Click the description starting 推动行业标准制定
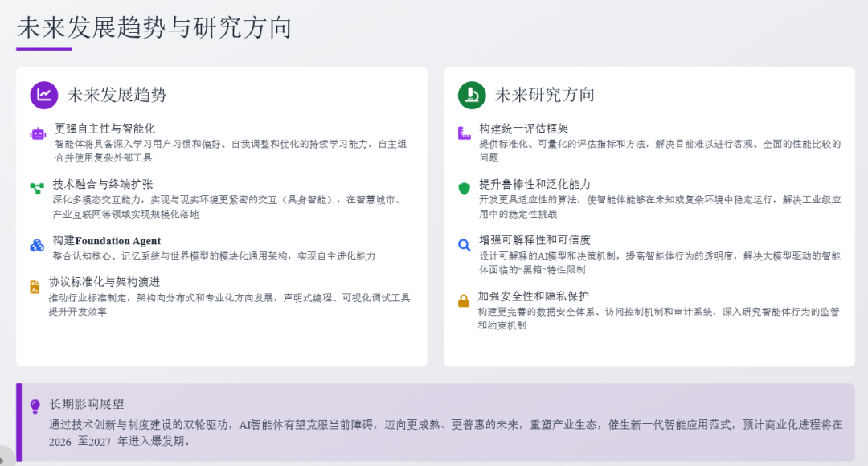 (229, 305)
